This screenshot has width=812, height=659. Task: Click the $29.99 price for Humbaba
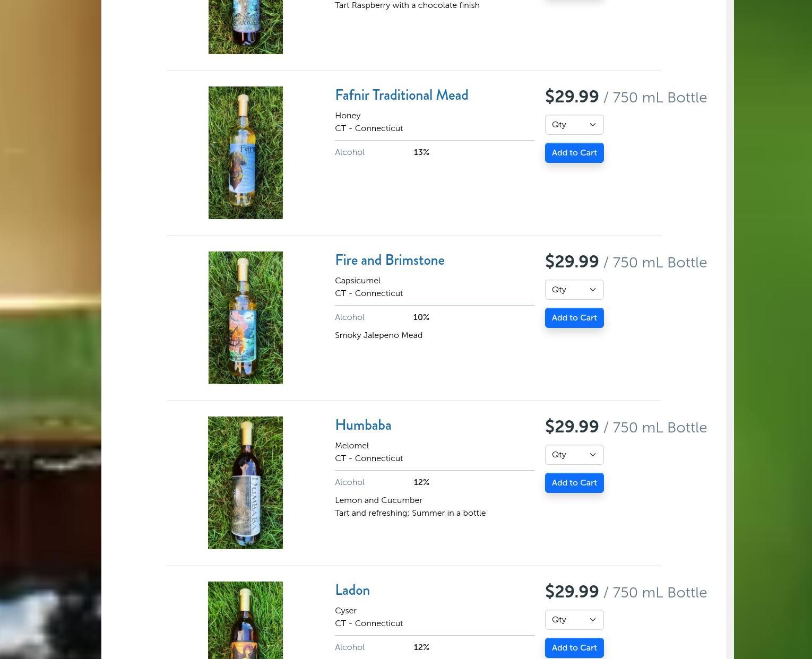[572, 427]
